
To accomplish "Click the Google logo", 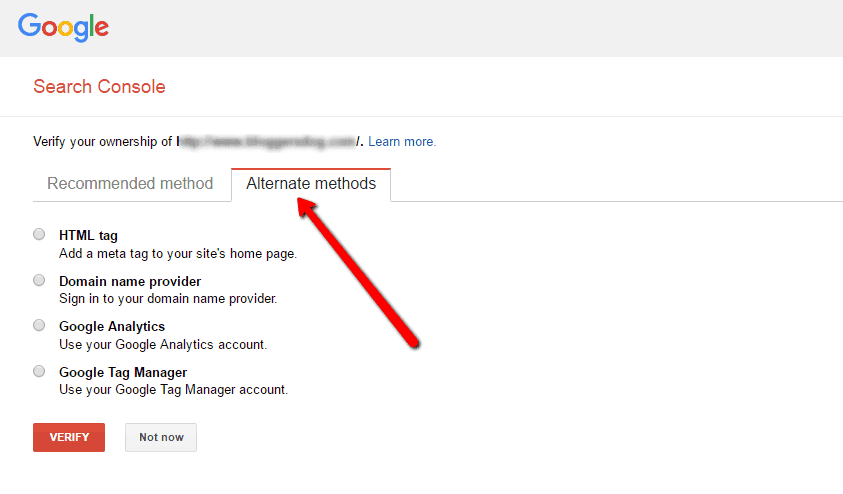I will [x=63, y=27].
